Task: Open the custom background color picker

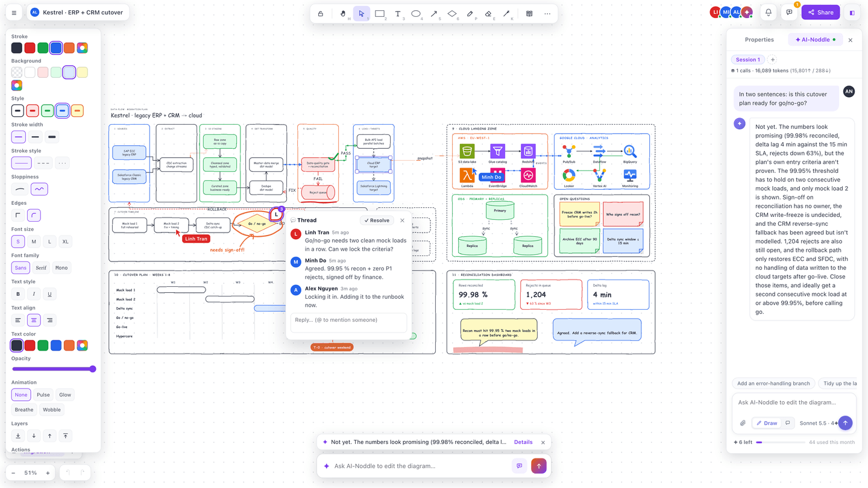Action: [17, 86]
